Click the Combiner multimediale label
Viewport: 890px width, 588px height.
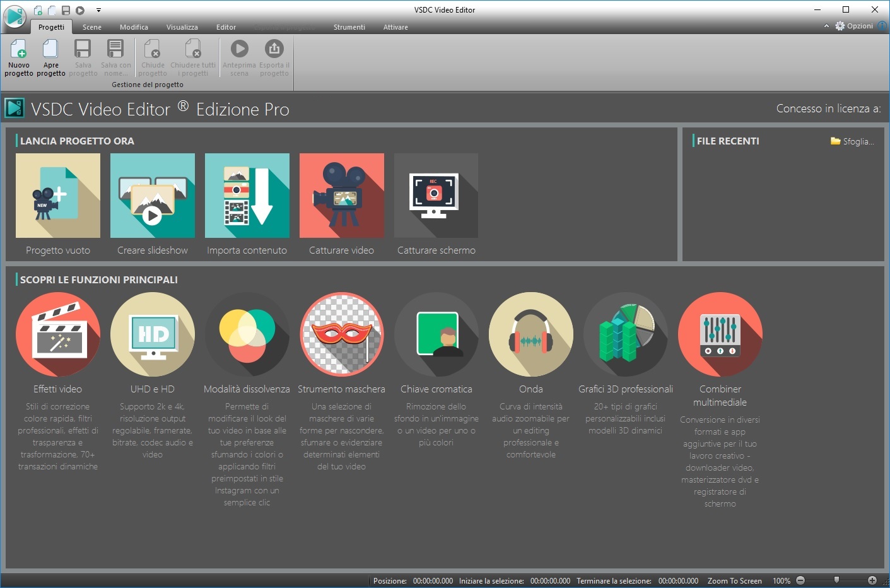[720, 396]
